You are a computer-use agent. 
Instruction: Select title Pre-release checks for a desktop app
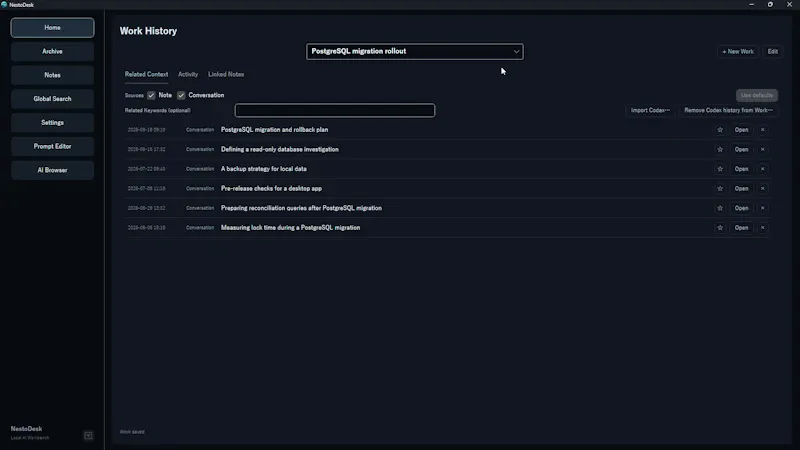pos(271,189)
